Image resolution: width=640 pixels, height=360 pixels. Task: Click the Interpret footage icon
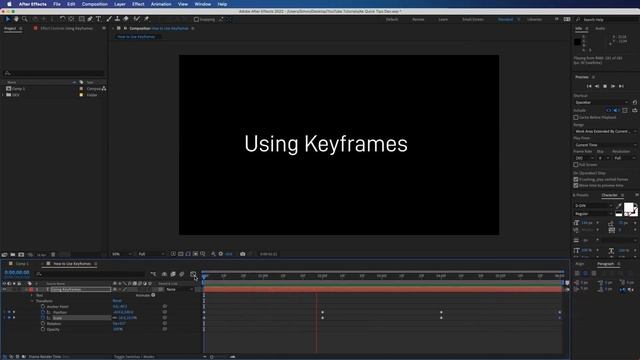4,255
